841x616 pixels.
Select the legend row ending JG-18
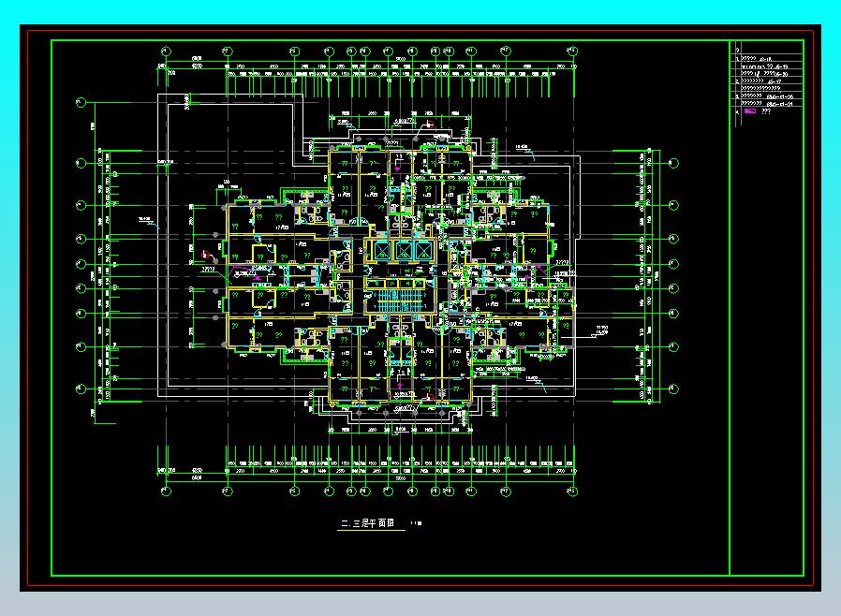click(x=770, y=59)
